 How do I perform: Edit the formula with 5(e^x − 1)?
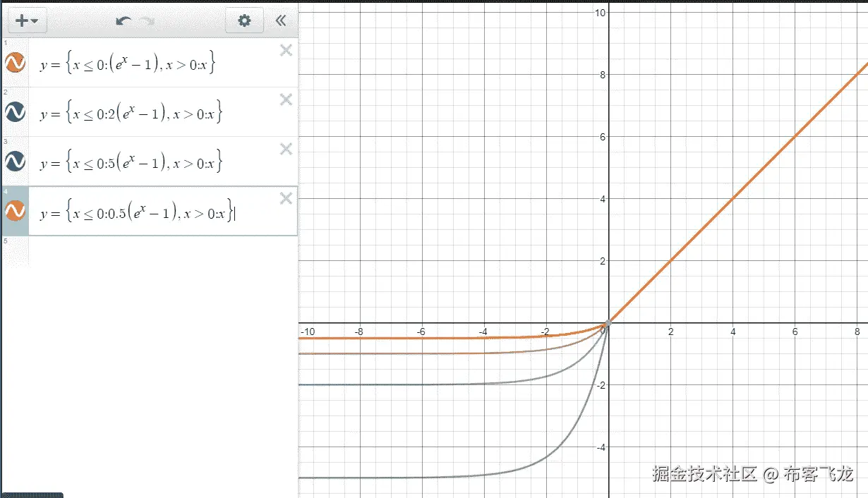(131, 163)
